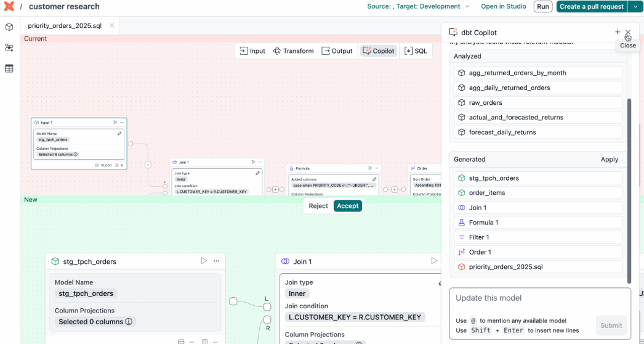Run the Formula node play icon
Screen dimensions: 644x344
click(370, 168)
